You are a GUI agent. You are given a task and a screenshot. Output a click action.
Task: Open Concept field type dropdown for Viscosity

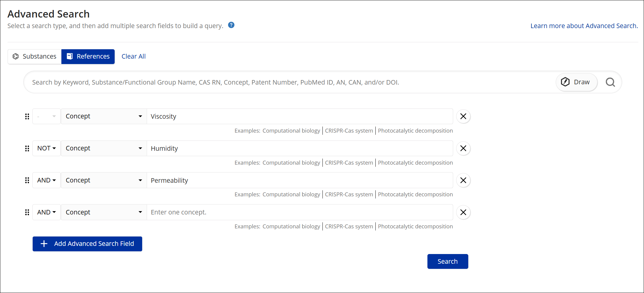104,116
